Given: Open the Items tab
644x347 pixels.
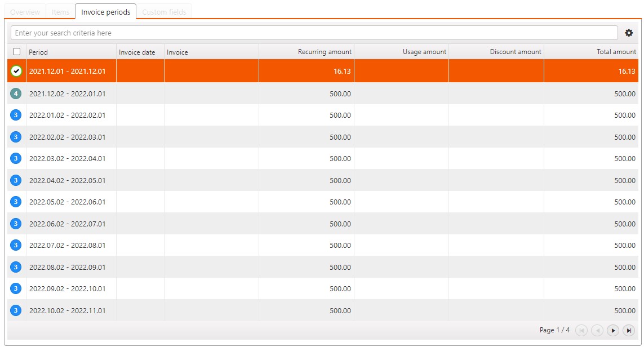Looking at the screenshot, I should [x=60, y=12].
